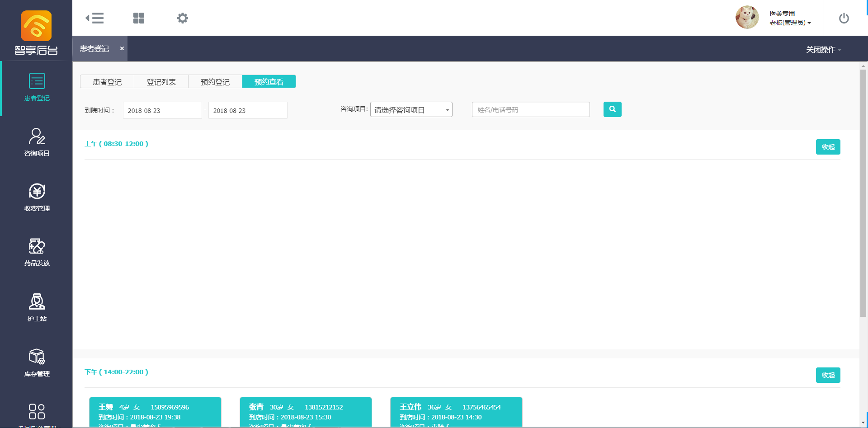Screen dimensions: 868x428
Task: Click phone number 13815212152
Action: coord(324,407)
